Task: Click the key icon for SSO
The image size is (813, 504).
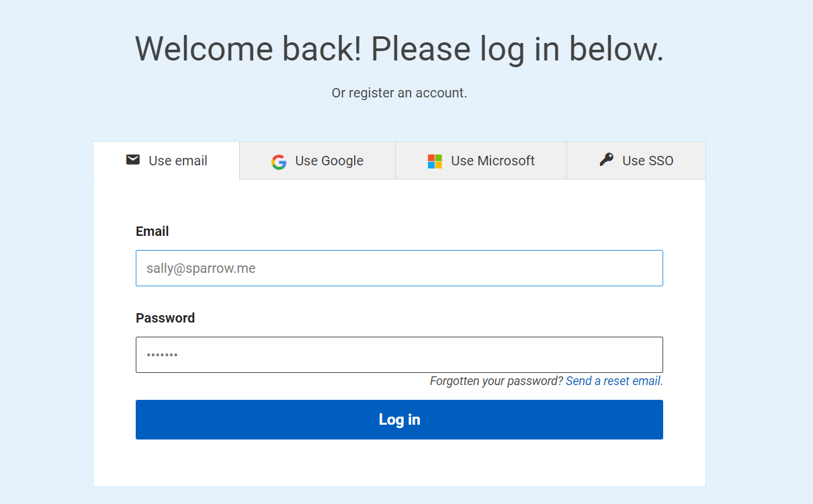Action: (x=606, y=160)
